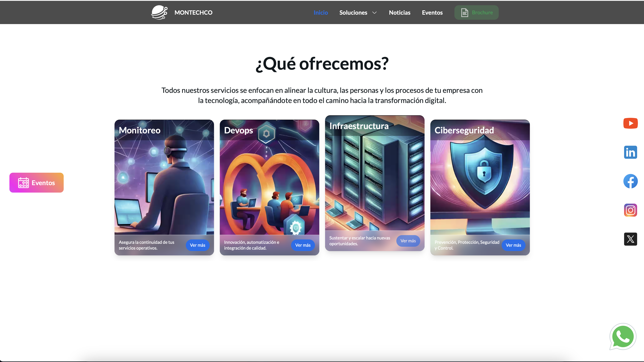Go to Inicio in the navigation bar
This screenshot has width=644, height=362.
[x=321, y=12]
